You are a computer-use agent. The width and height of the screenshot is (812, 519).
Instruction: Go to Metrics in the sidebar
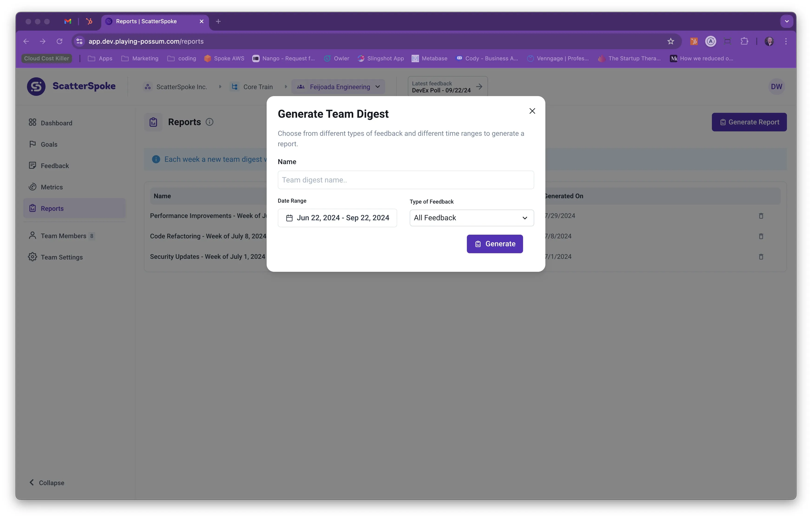(52, 187)
